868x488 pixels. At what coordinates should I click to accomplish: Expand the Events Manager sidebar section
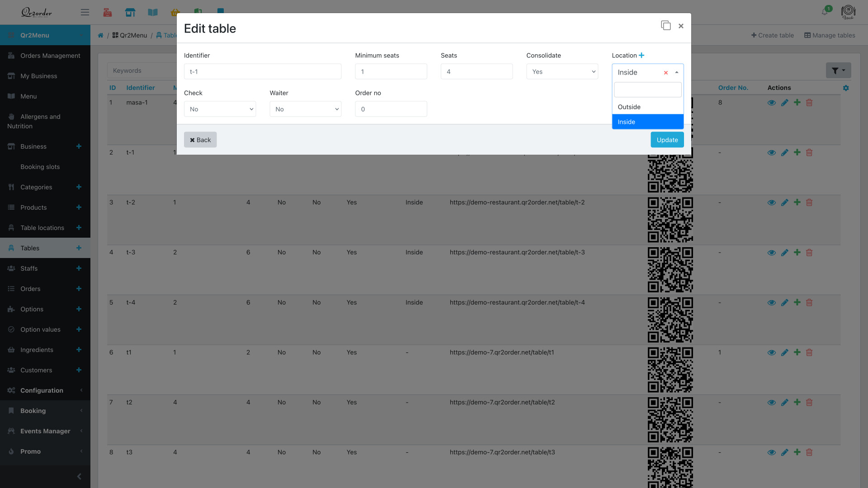click(x=45, y=431)
